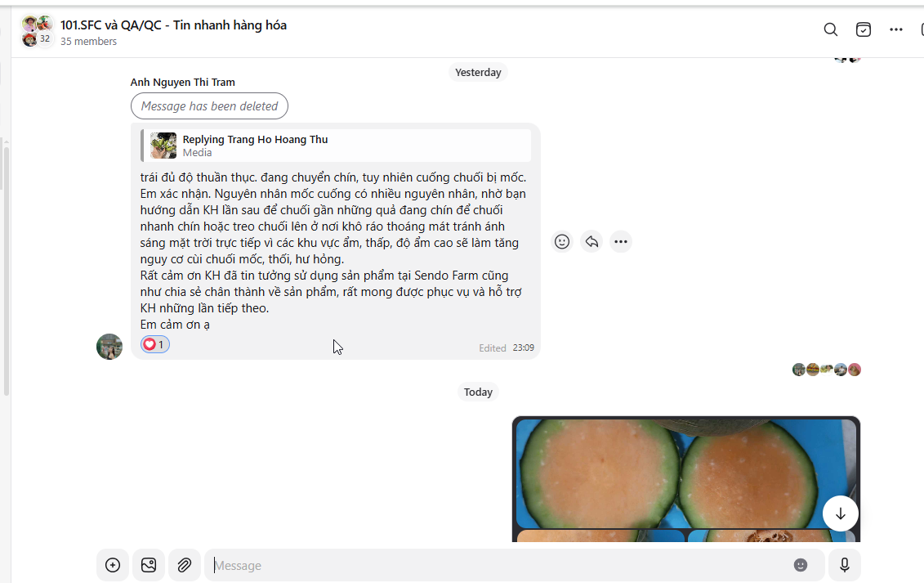Open message more options ellipsis
924x583 pixels.
(x=621, y=241)
